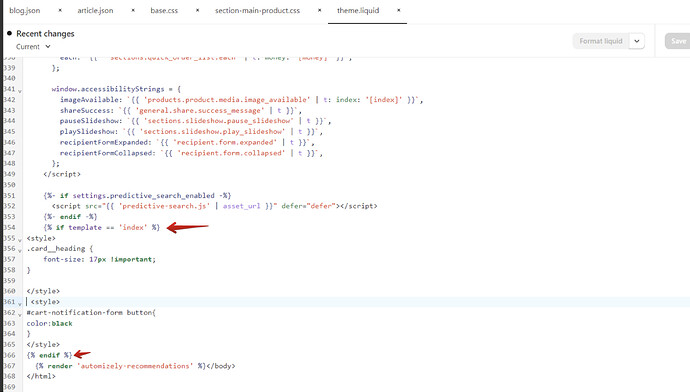Click the automizely-recommendations render line

coord(135,366)
